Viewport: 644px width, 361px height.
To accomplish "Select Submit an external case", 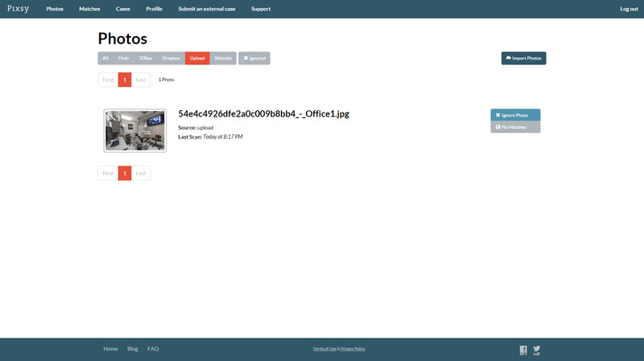I will click(x=207, y=9).
